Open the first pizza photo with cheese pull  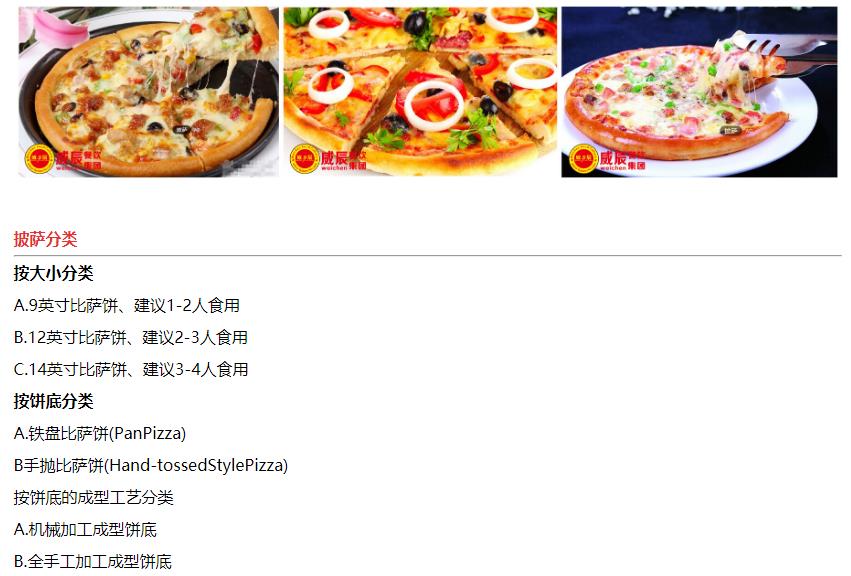(149, 92)
